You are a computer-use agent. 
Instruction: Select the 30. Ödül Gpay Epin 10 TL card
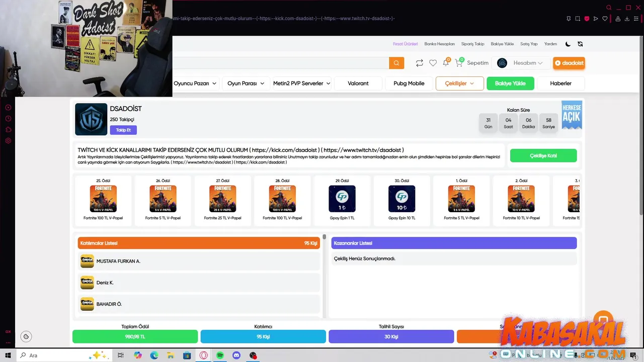(402, 201)
